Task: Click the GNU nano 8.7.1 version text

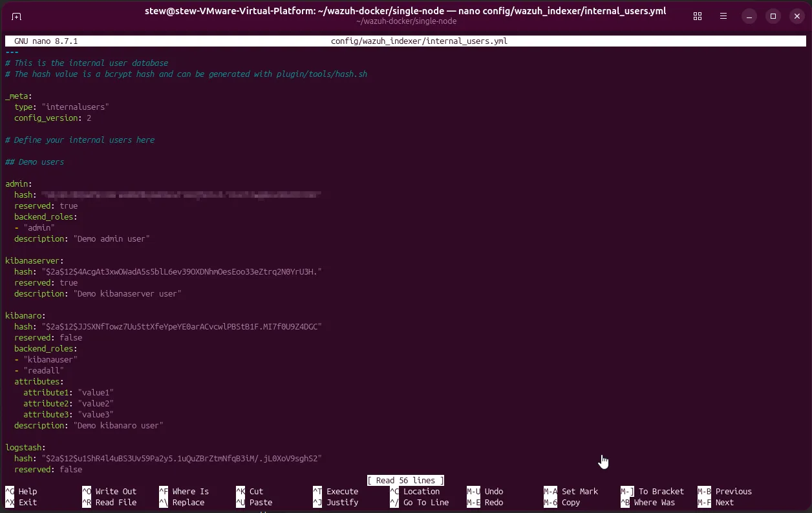Action: (x=46, y=41)
